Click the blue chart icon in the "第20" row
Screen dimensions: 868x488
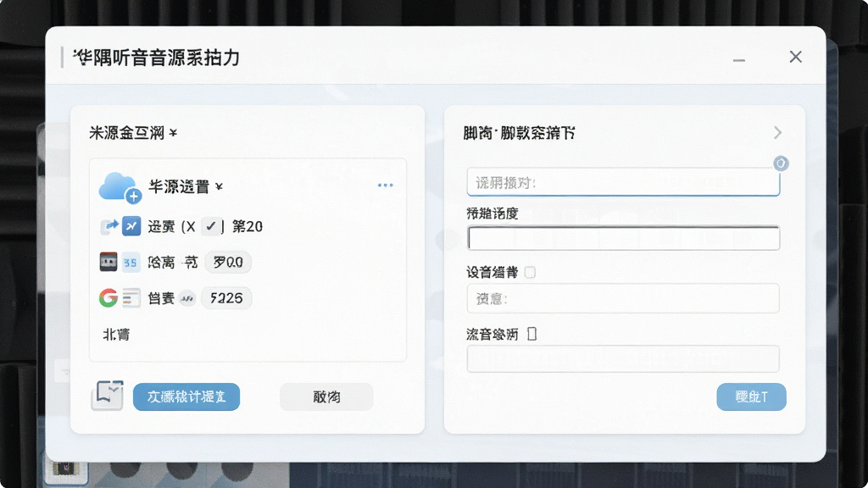pyautogui.click(x=131, y=226)
